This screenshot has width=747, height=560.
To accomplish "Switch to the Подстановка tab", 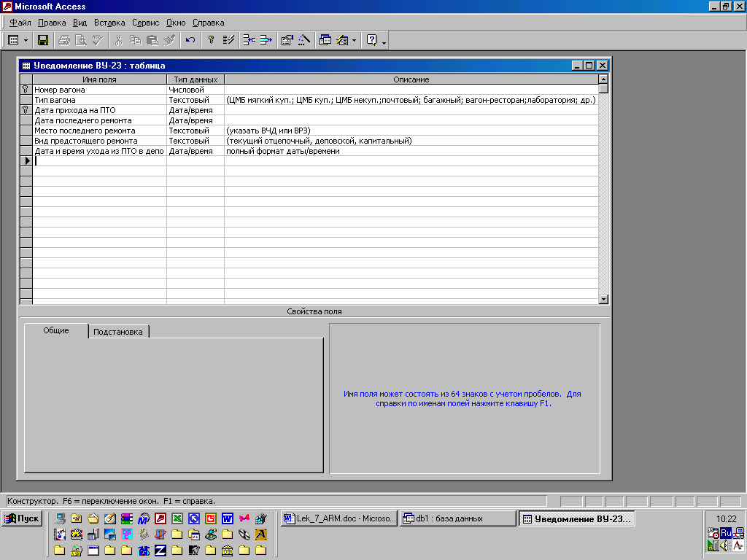I will click(x=118, y=332).
